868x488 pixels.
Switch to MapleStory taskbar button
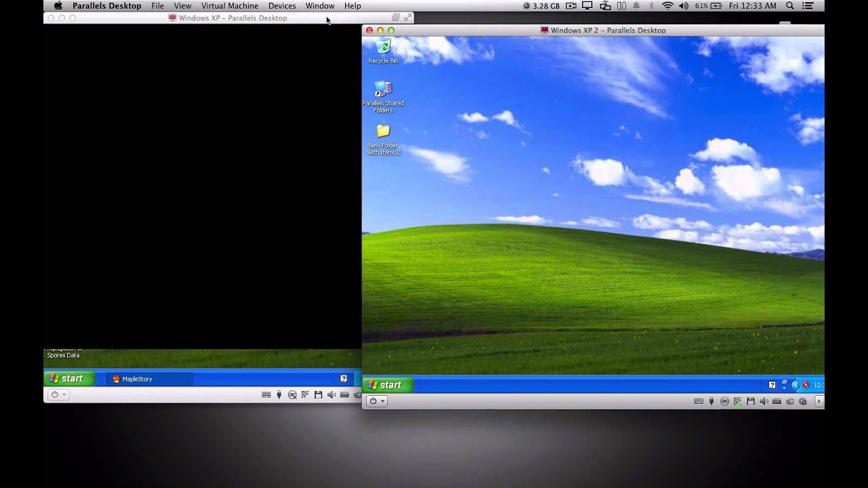tap(150, 379)
